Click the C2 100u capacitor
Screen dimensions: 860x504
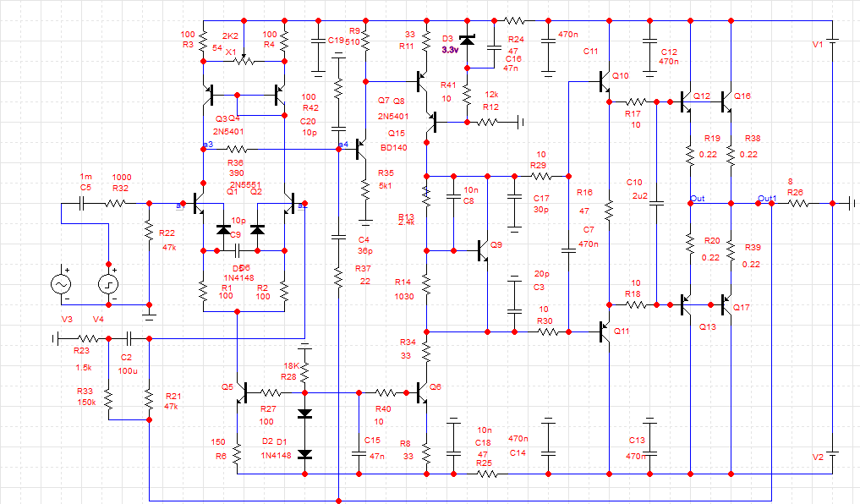pyautogui.click(x=129, y=338)
